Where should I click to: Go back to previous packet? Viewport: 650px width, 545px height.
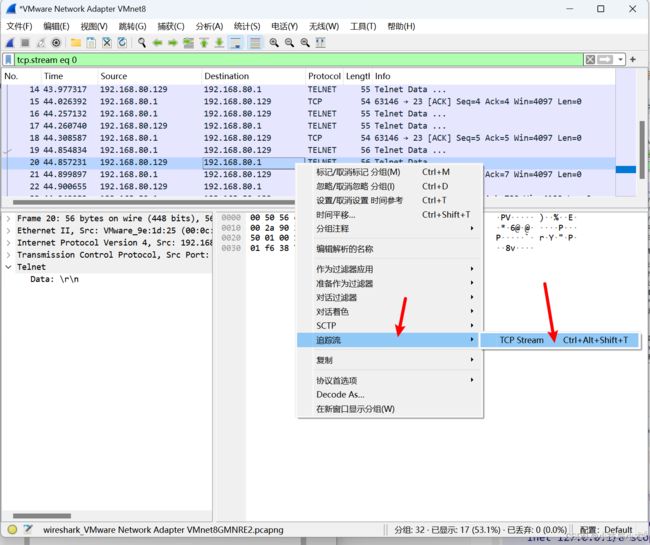157,42
